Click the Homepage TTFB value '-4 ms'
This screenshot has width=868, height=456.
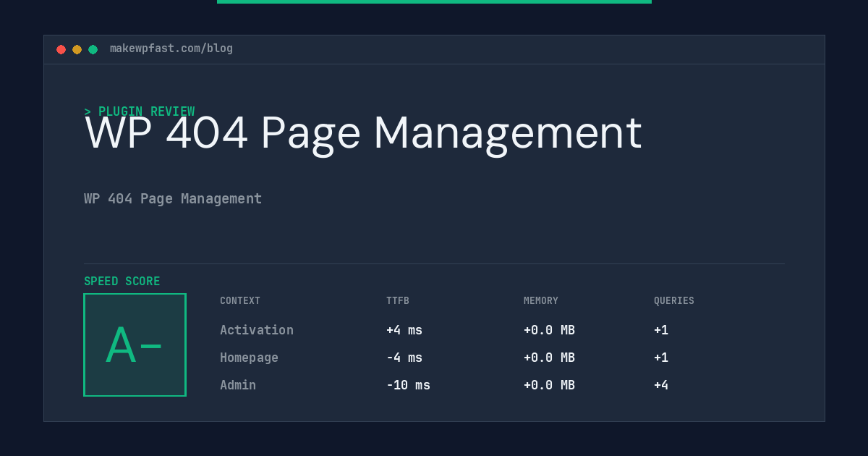pyautogui.click(x=404, y=358)
